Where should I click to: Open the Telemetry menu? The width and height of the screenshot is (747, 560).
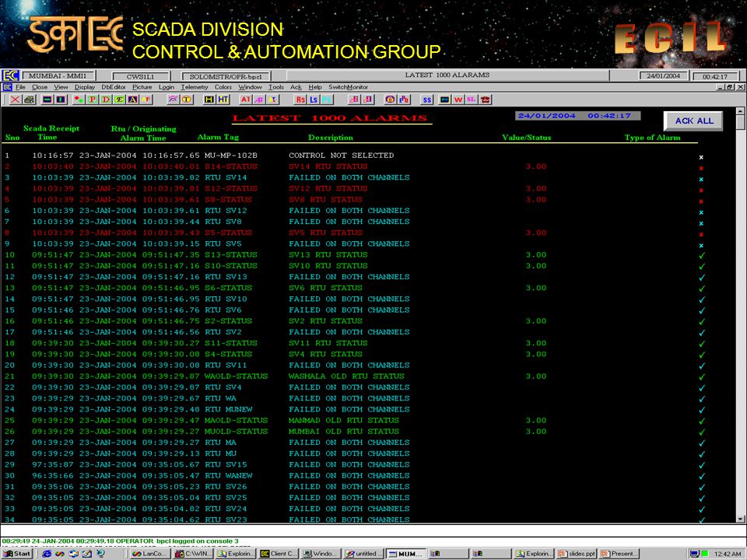tap(195, 87)
